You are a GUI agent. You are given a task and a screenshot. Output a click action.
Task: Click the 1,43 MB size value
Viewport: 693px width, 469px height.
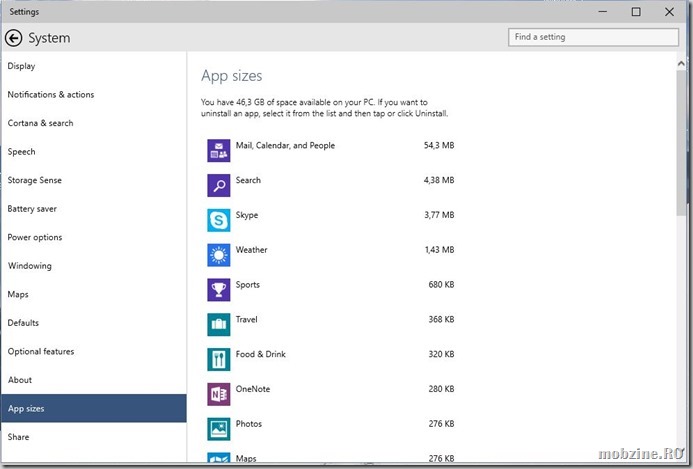439,250
